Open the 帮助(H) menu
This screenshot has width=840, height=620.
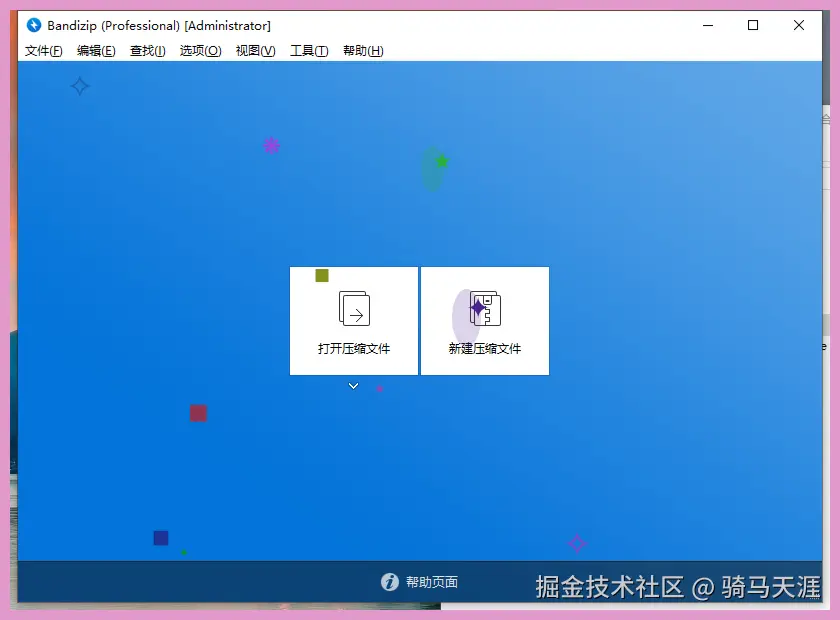(x=360, y=50)
